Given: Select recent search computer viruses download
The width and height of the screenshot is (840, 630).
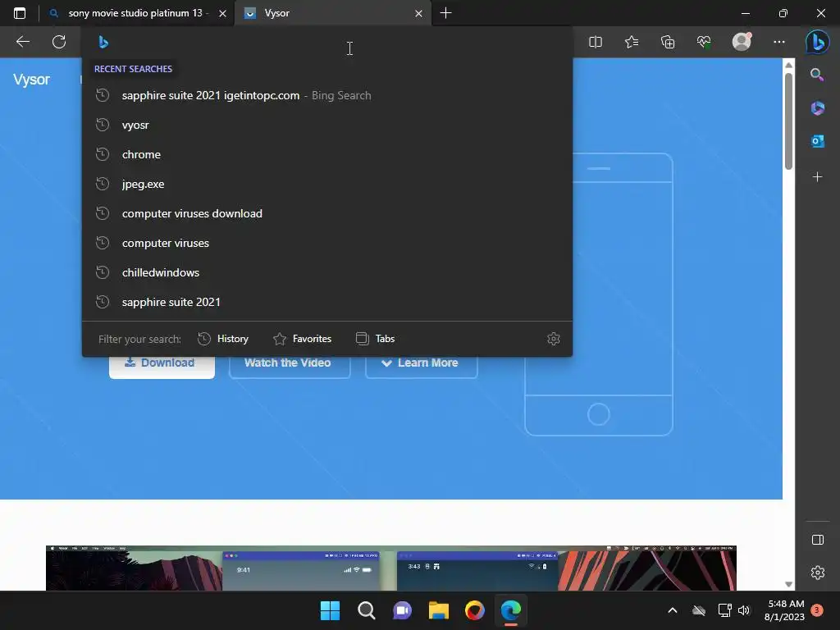Looking at the screenshot, I should 326,213.
